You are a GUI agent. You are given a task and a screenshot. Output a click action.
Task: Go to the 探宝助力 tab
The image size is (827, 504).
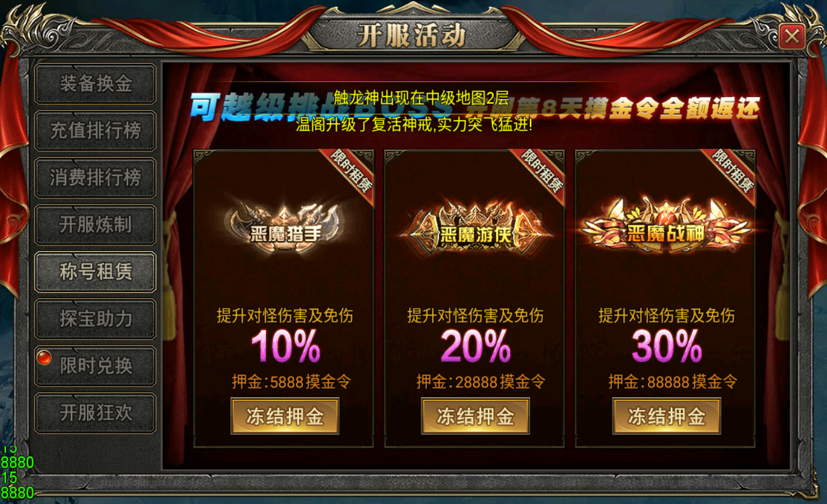pyautogui.click(x=95, y=319)
